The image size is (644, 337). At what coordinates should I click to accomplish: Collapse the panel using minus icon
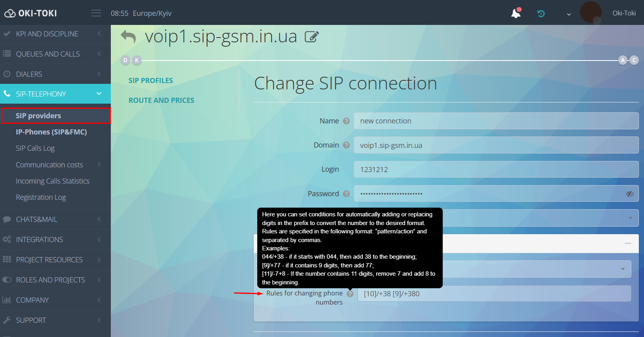[x=628, y=243]
